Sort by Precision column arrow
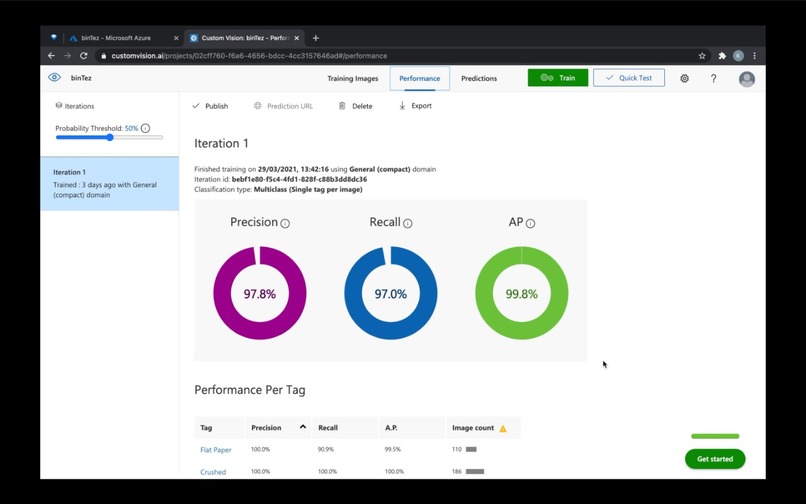 pos(303,427)
